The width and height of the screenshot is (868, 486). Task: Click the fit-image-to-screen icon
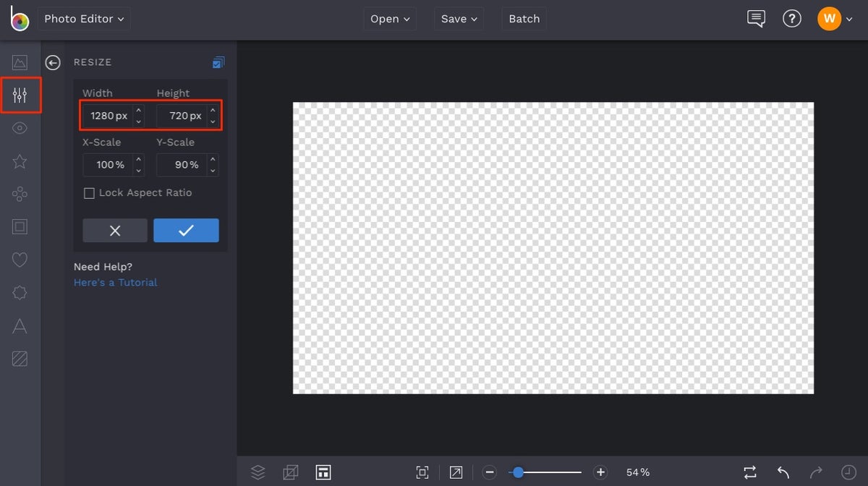click(x=422, y=472)
